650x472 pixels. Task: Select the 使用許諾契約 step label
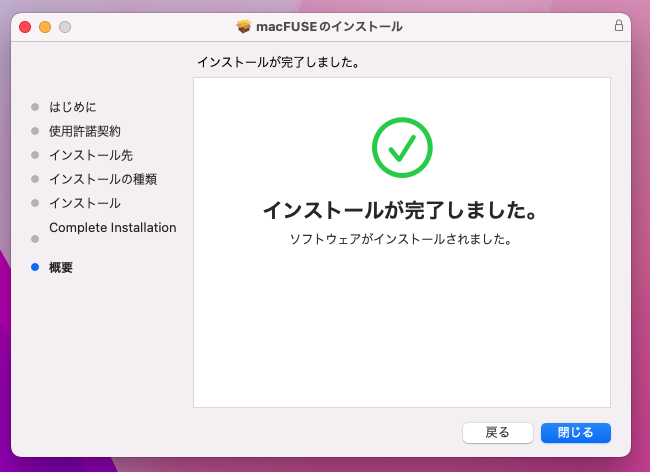85,131
